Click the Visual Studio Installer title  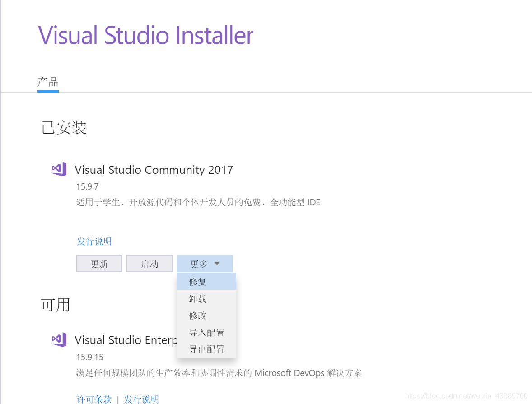coord(146,35)
